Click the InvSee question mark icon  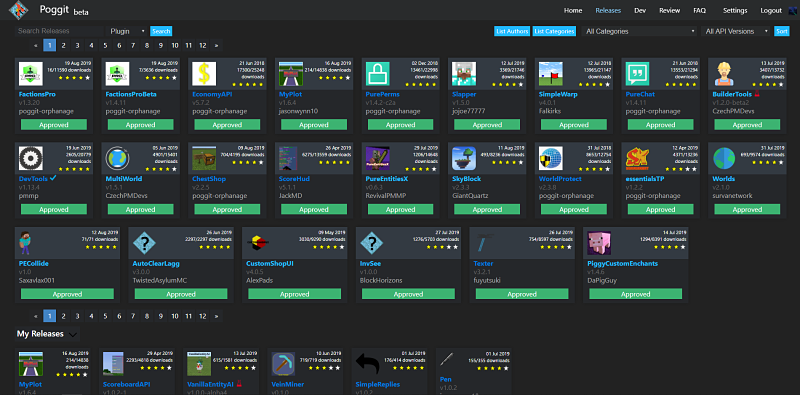coord(372,243)
